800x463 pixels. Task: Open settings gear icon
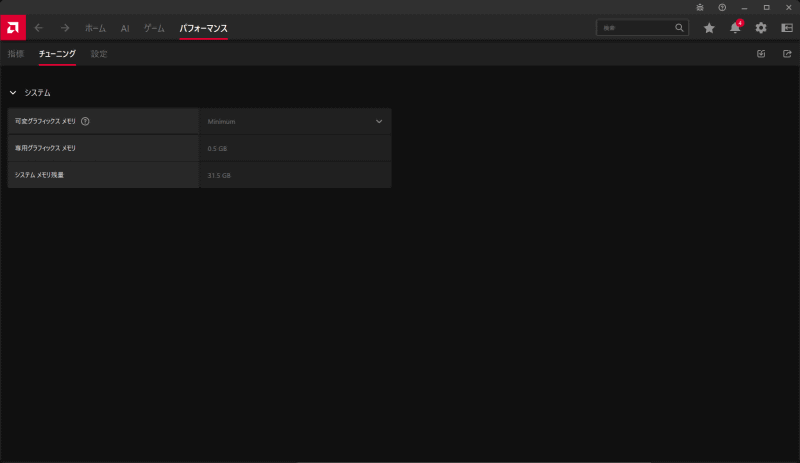point(761,28)
